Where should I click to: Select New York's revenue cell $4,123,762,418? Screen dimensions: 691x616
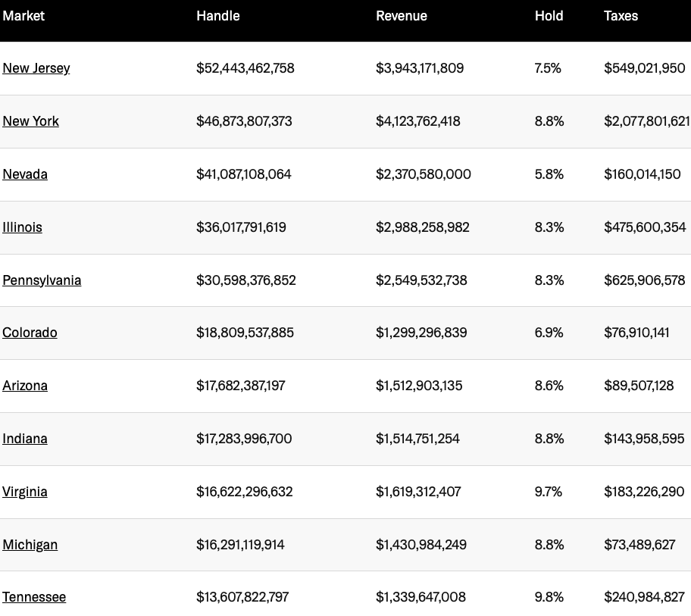pyautogui.click(x=418, y=121)
